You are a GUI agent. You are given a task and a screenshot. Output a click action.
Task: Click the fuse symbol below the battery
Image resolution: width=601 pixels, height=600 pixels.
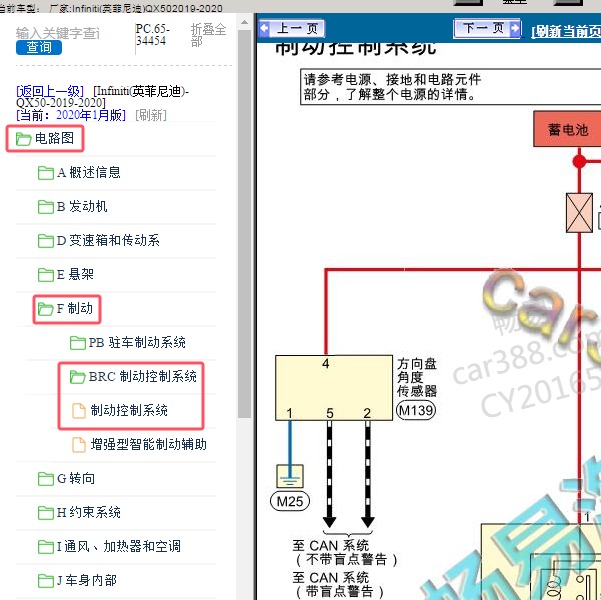tap(579, 213)
